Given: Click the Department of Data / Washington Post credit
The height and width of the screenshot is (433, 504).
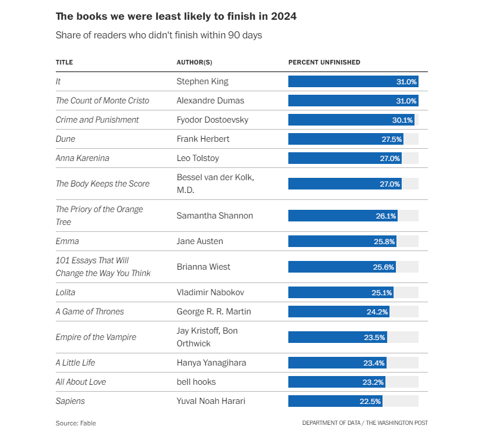Looking at the screenshot, I should coord(364,423).
